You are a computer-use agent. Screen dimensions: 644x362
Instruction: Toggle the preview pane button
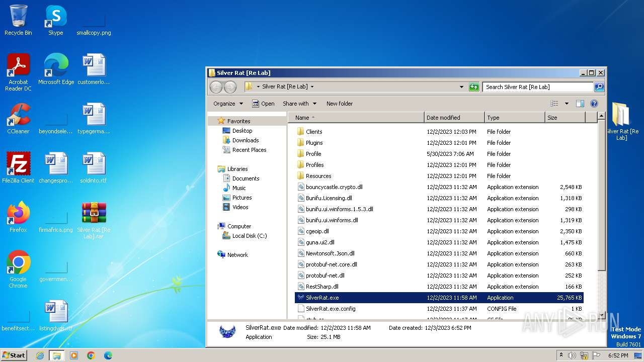580,104
